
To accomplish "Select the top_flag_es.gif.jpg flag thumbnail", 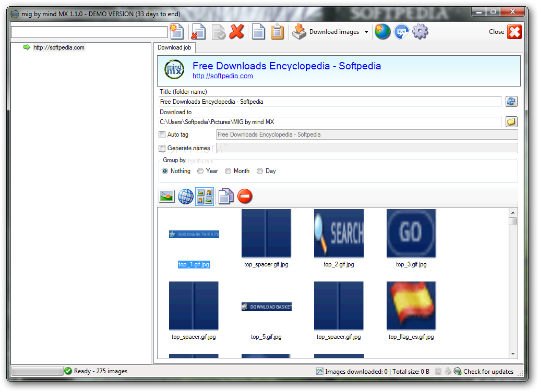I will click(411, 306).
